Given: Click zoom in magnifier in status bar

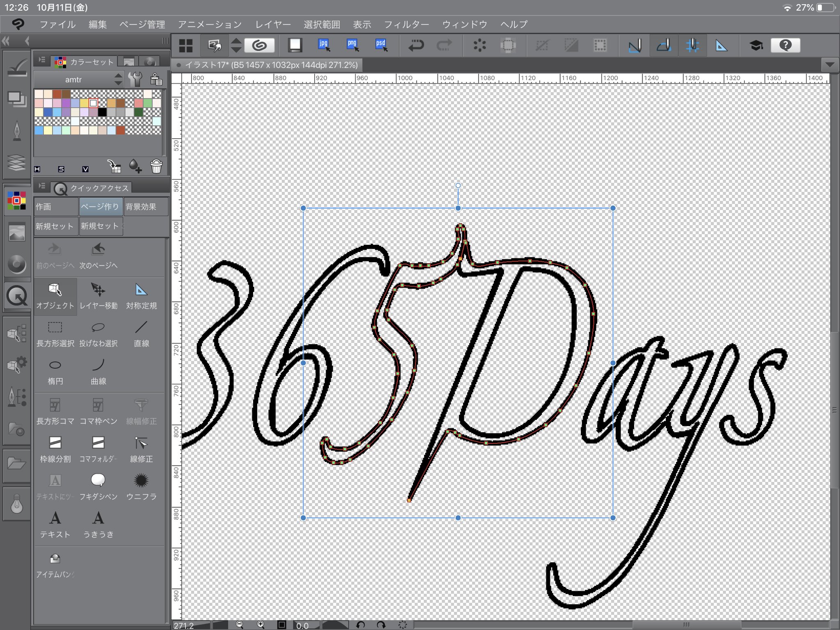Looking at the screenshot, I should pos(260,624).
